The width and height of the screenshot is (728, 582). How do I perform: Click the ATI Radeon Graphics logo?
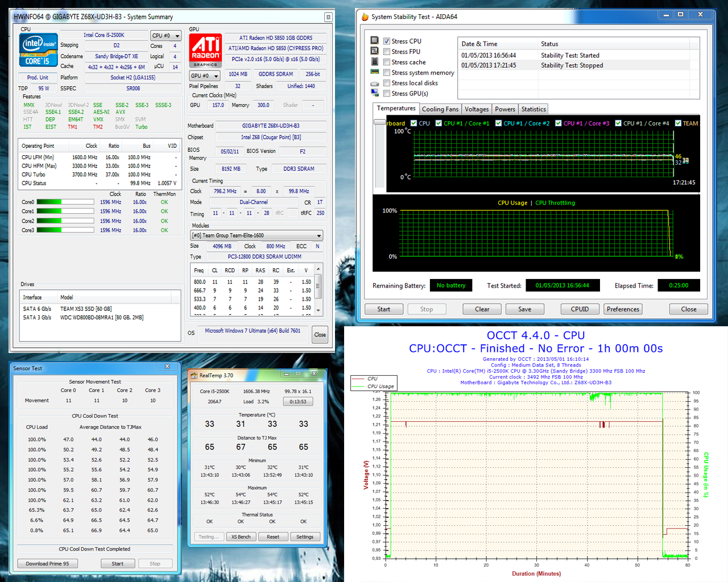coord(205,51)
